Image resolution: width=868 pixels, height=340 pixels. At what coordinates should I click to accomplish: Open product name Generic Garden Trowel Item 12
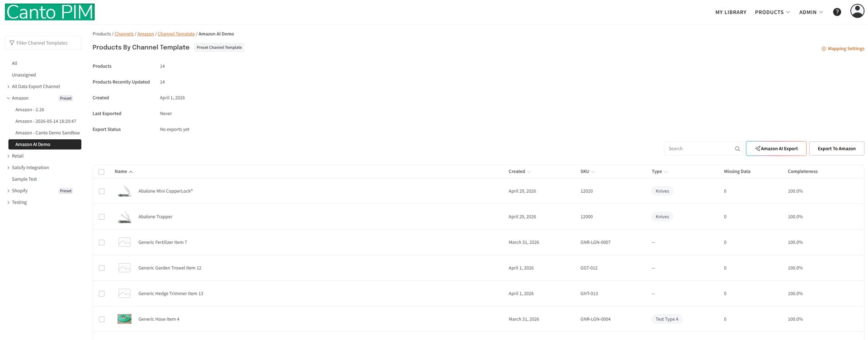170,268
